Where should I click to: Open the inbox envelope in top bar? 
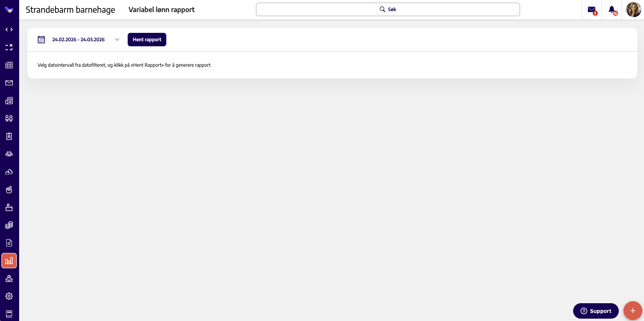coord(592,10)
